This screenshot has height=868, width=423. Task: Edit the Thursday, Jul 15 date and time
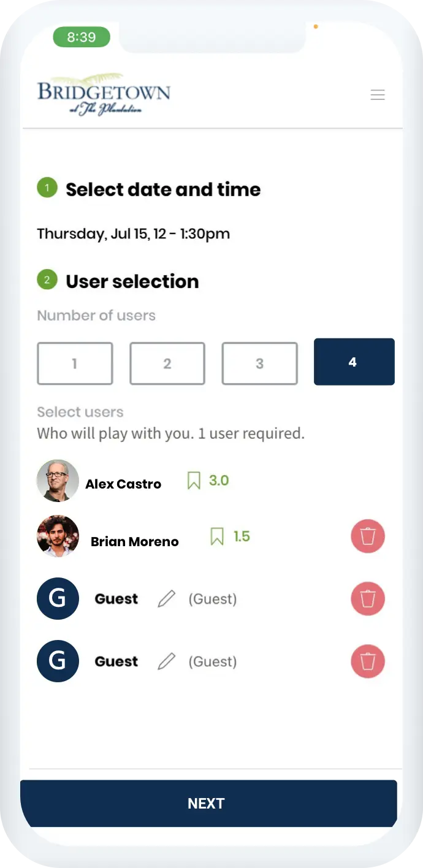(x=133, y=234)
